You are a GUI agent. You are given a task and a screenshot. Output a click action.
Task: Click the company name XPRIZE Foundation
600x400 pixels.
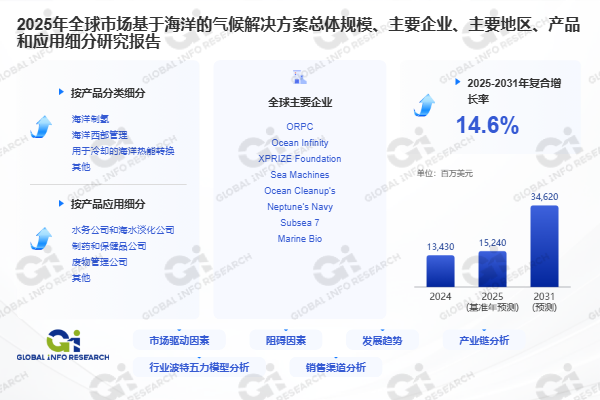click(x=300, y=158)
